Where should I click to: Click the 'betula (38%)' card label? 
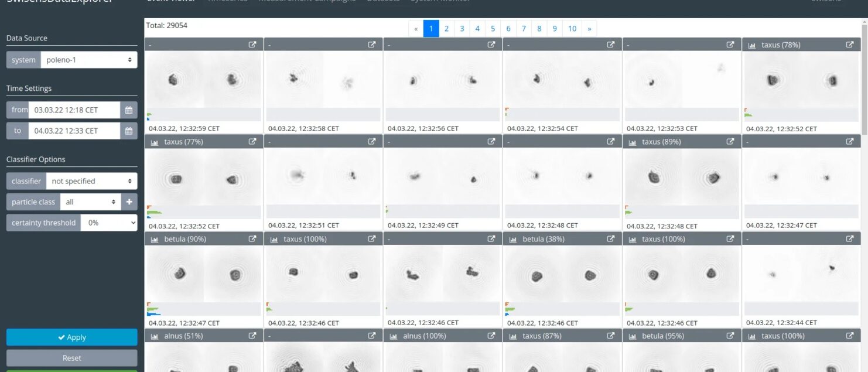click(542, 239)
